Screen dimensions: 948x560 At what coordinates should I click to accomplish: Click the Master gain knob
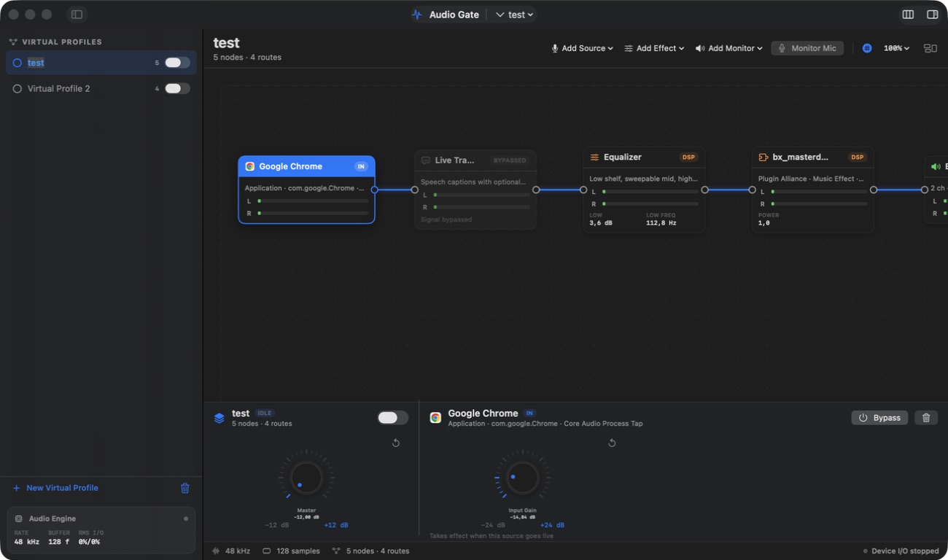pyautogui.click(x=306, y=478)
